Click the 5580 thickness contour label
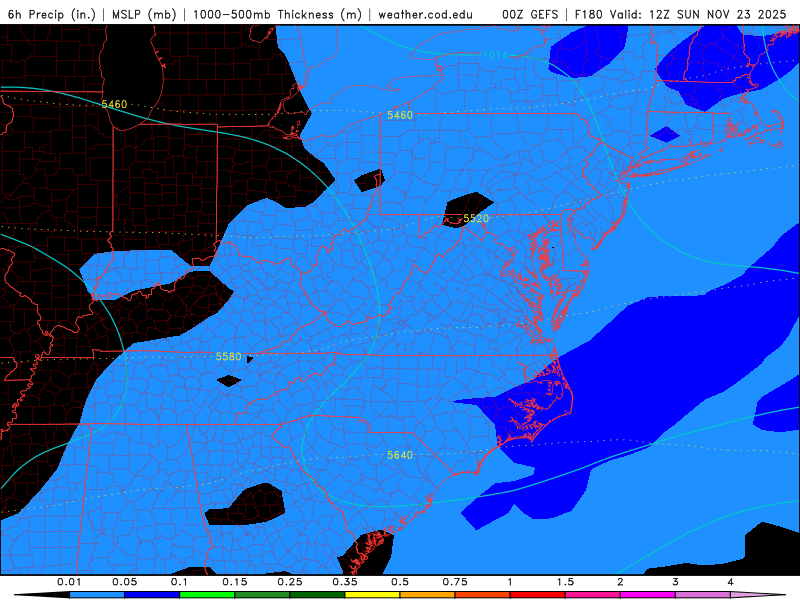The width and height of the screenshot is (800, 600). pos(228,357)
